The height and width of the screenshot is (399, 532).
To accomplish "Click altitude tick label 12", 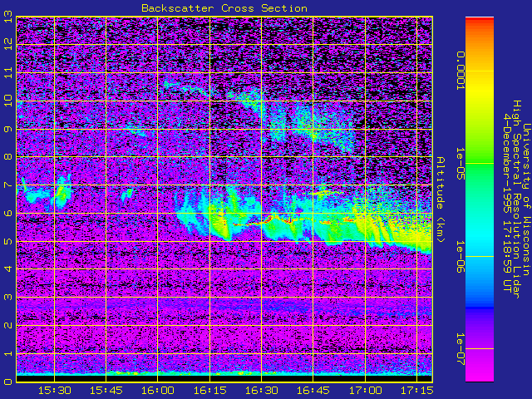I will [x=8, y=44].
